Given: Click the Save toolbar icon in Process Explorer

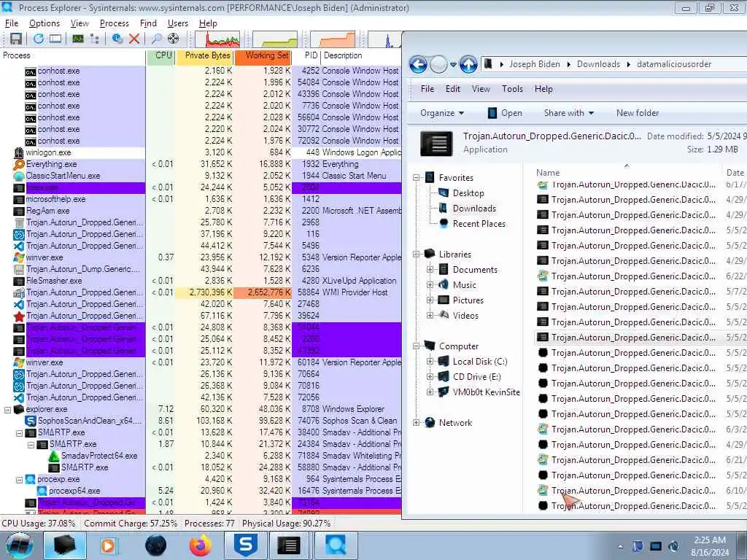Looking at the screenshot, I should 16,39.
